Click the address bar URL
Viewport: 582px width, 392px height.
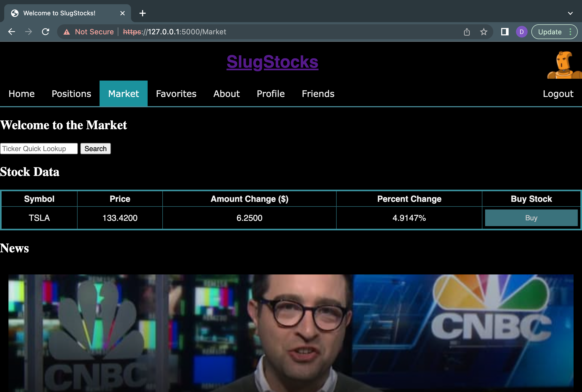coord(175,32)
